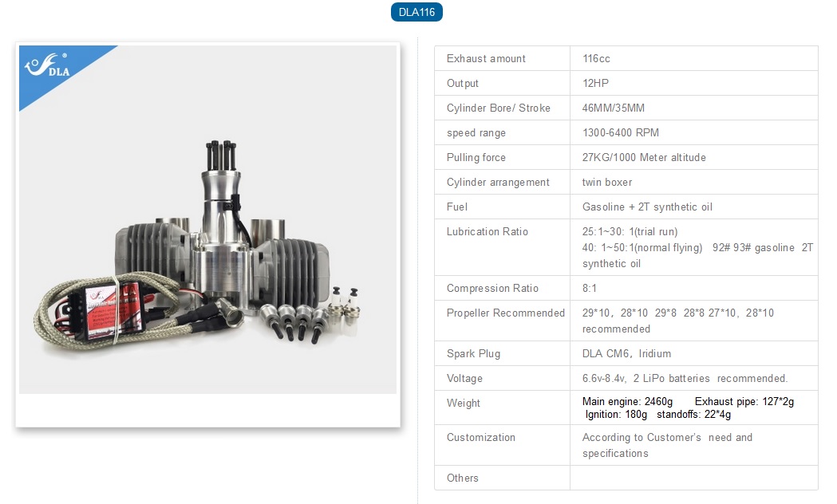Viewport: 837px width, 504px height.
Task: Click the DLA logo on product photo
Action: (49, 67)
